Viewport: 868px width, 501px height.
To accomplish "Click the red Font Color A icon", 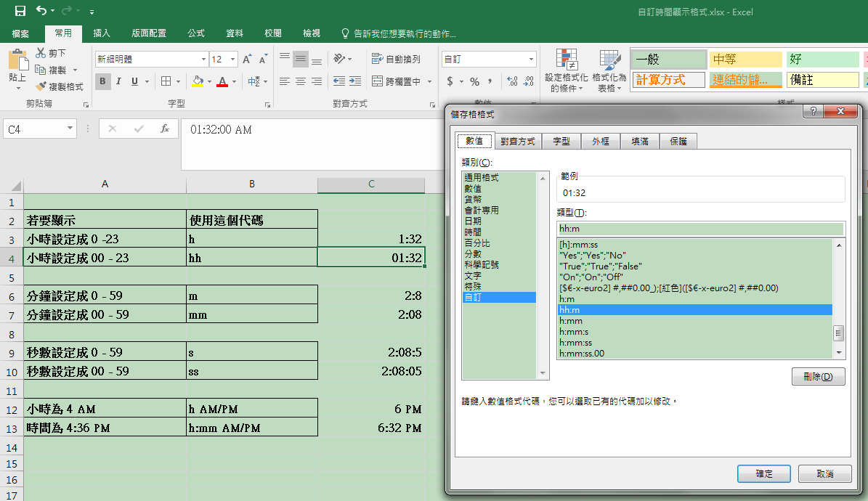I will 222,81.
